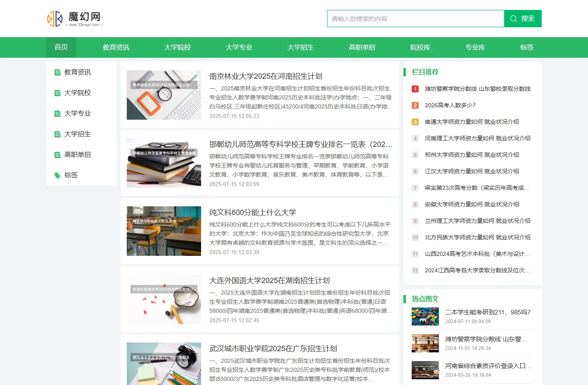Open 山西2024高考艺术本科批 recommendation

(x=477, y=254)
